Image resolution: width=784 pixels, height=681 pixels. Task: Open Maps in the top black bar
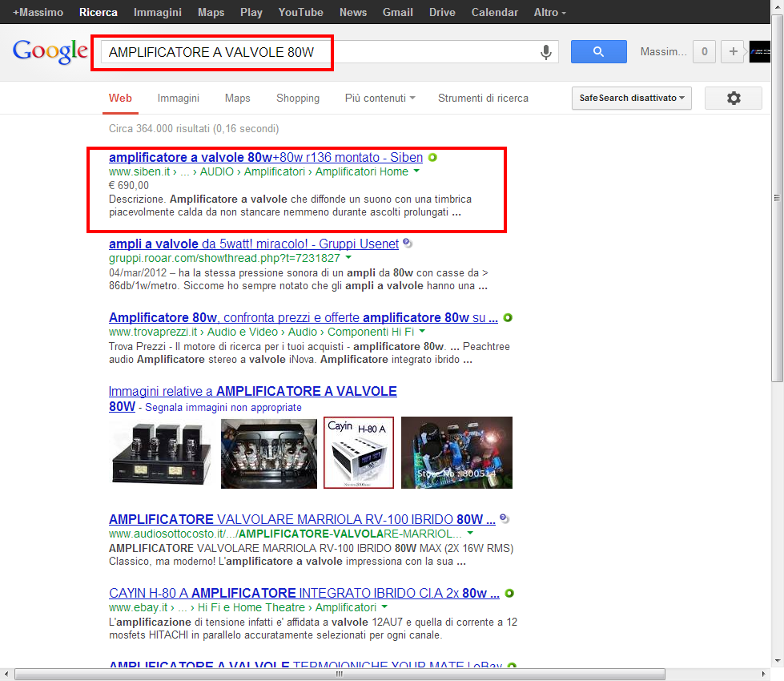click(211, 12)
